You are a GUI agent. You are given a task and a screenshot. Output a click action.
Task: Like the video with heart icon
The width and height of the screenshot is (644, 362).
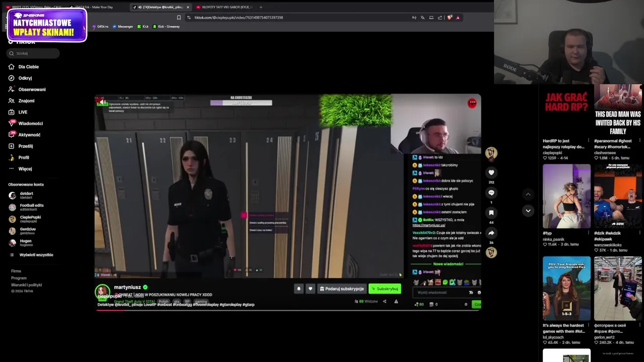pos(492,172)
